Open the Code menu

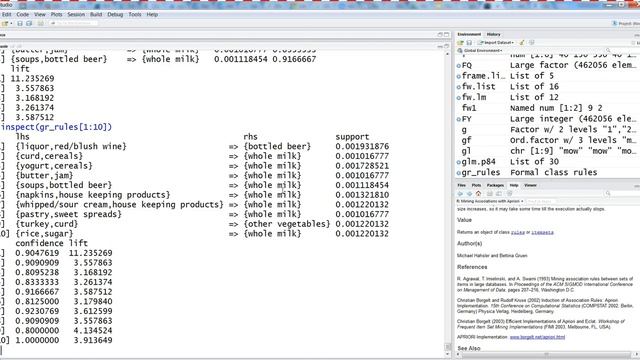click(22, 14)
